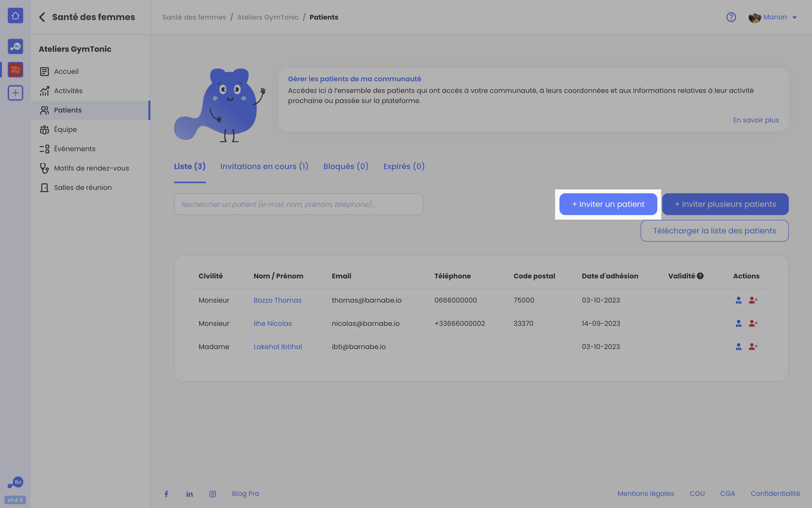Click blue profile icon for Ilhe Nicolas
The width and height of the screenshot is (812, 508).
tap(739, 323)
